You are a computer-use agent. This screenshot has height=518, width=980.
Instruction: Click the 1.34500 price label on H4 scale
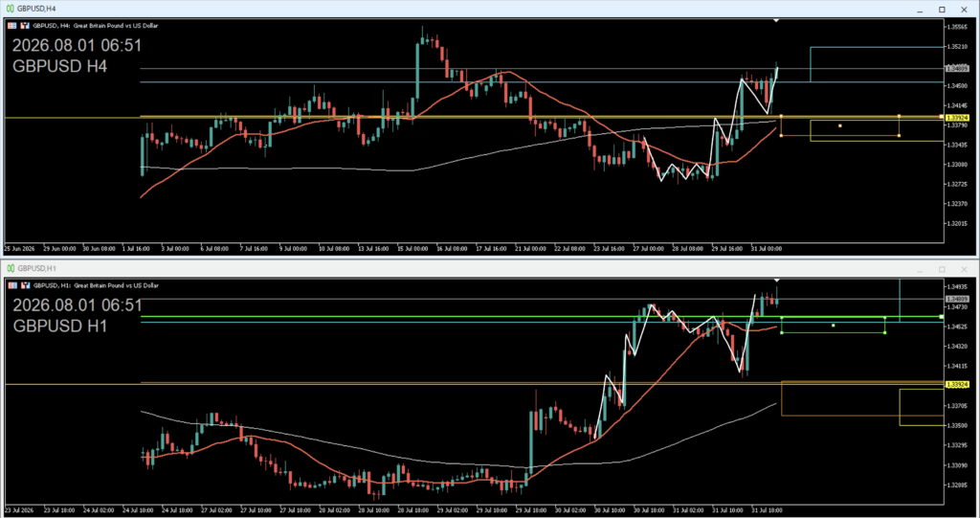tap(957, 86)
